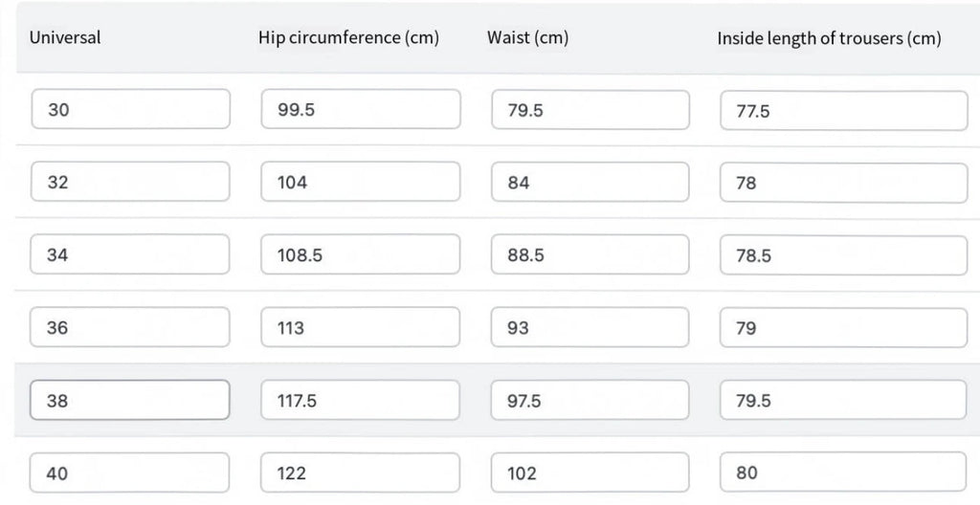Click the hip circumference 117.5 field
This screenshot has width=980, height=505.
360,400
